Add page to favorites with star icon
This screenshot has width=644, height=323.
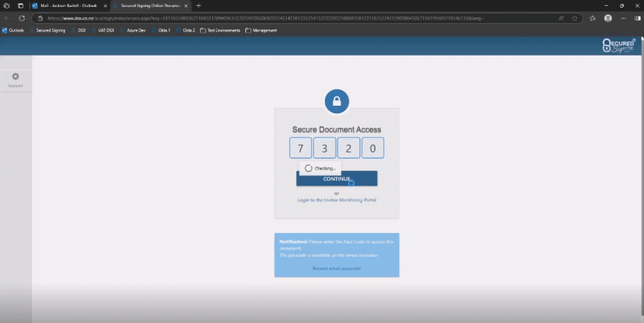(574, 18)
